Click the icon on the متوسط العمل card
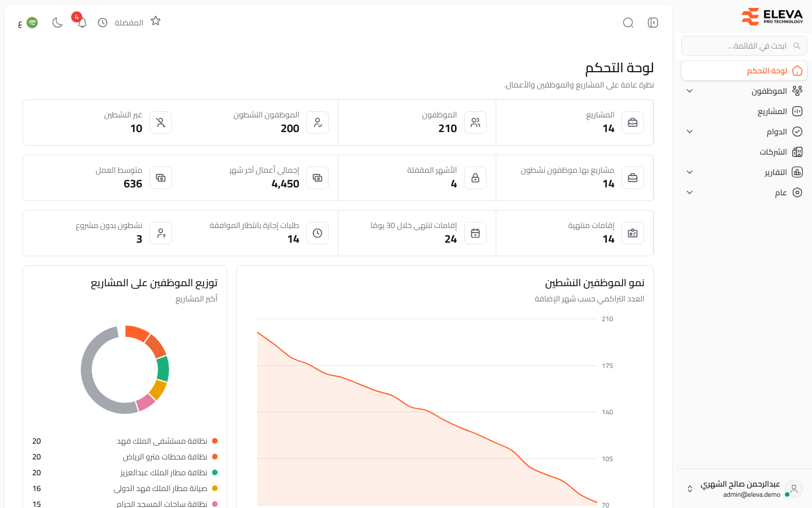The height and width of the screenshot is (508, 812). point(161,178)
